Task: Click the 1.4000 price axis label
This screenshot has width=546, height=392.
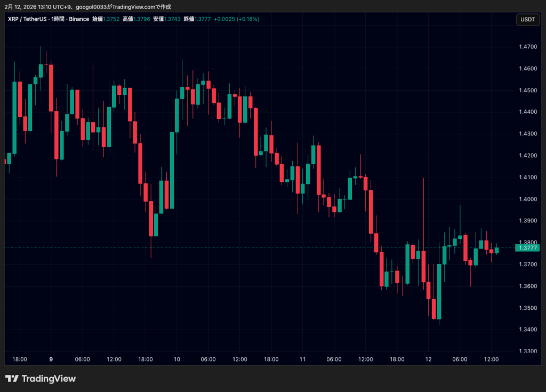Action: point(527,199)
